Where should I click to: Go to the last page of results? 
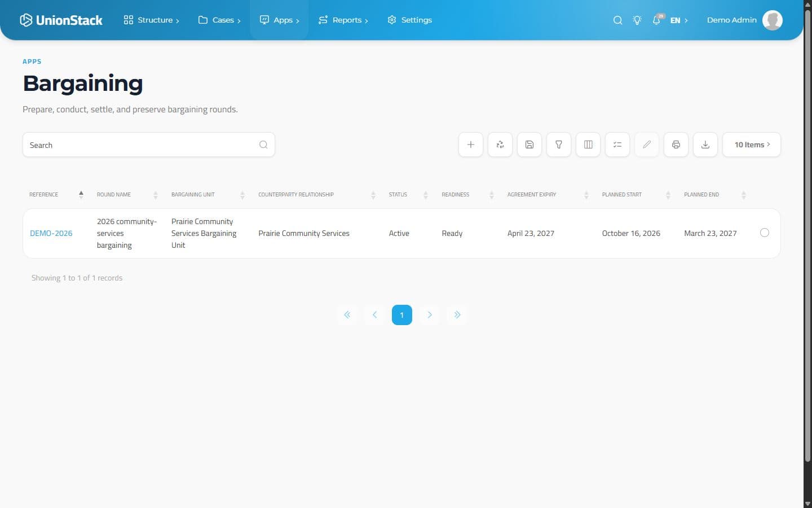(457, 315)
